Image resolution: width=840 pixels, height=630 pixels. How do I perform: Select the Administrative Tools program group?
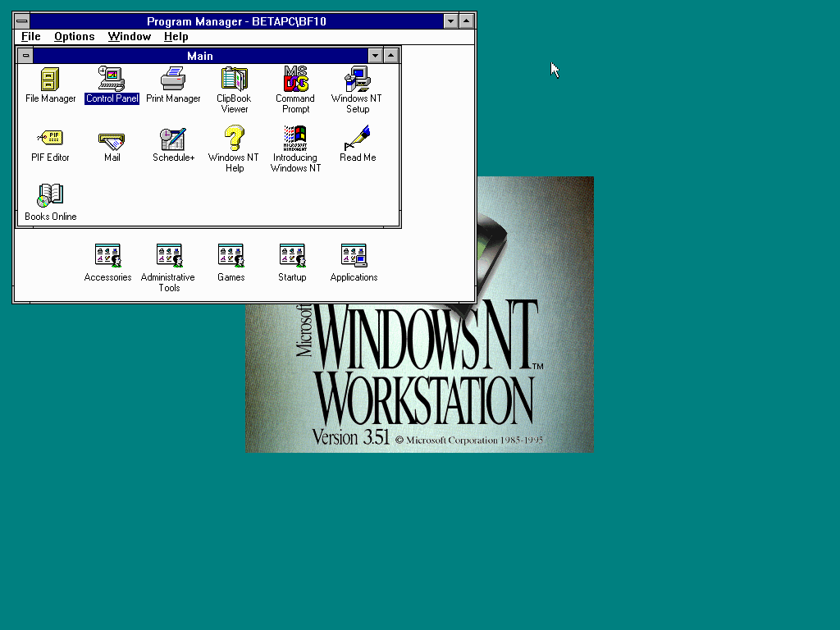click(169, 256)
